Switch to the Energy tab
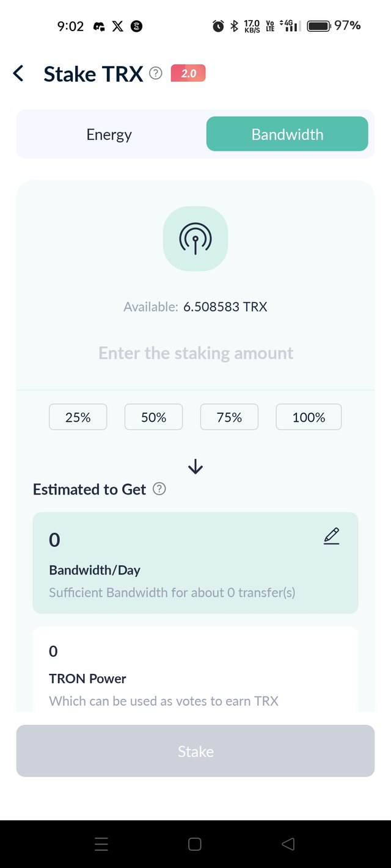The height and width of the screenshot is (868, 391). tap(109, 134)
